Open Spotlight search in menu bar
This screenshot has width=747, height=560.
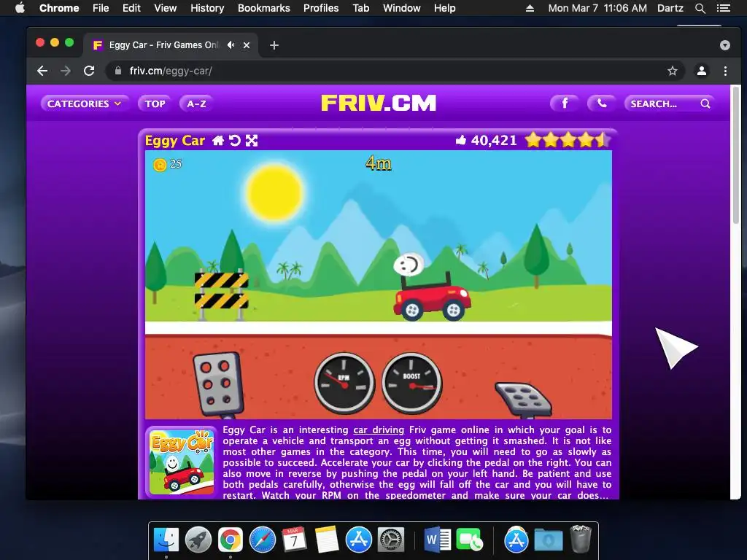click(700, 8)
